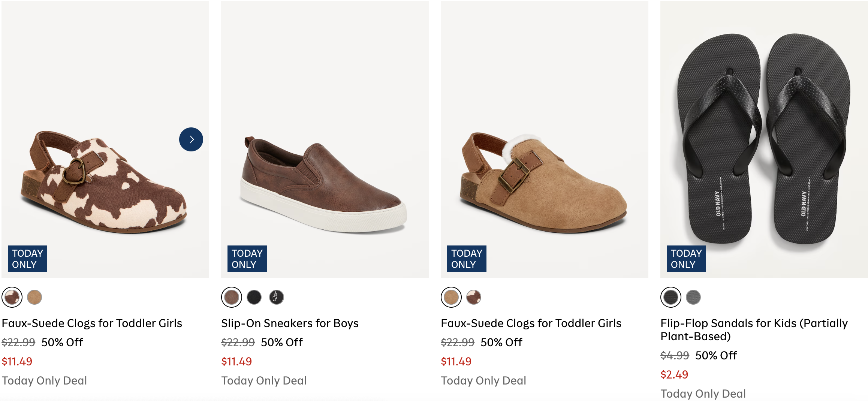
Task: Open the brown slip-on sneaker image
Action: 325,184
